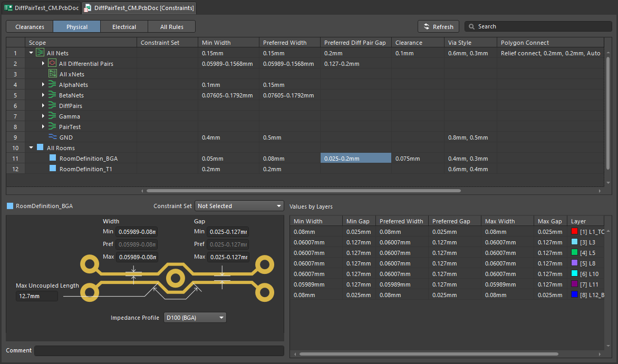Expand the Gamma node
The height and width of the screenshot is (364, 618).
[x=43, y=116]
